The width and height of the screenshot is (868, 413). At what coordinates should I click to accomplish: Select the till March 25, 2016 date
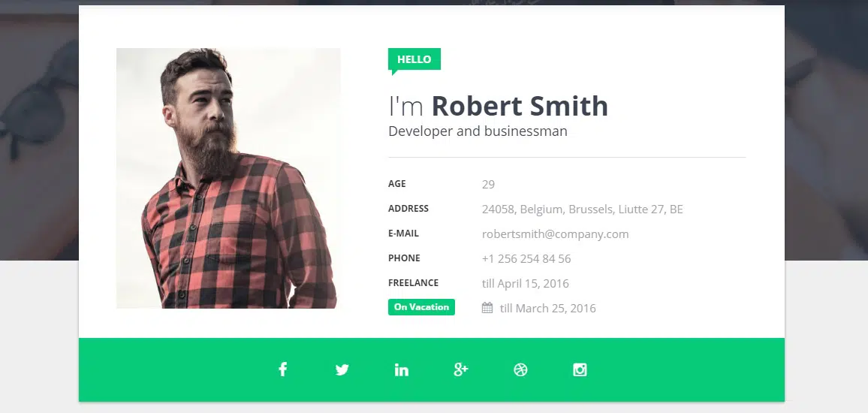(x=547, y=309)
